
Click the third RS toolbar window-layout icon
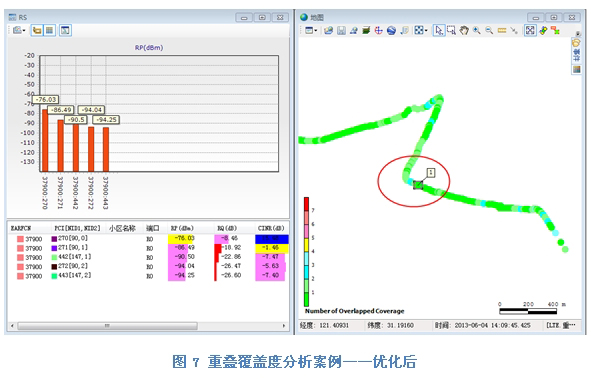click(x=65, y=30)
